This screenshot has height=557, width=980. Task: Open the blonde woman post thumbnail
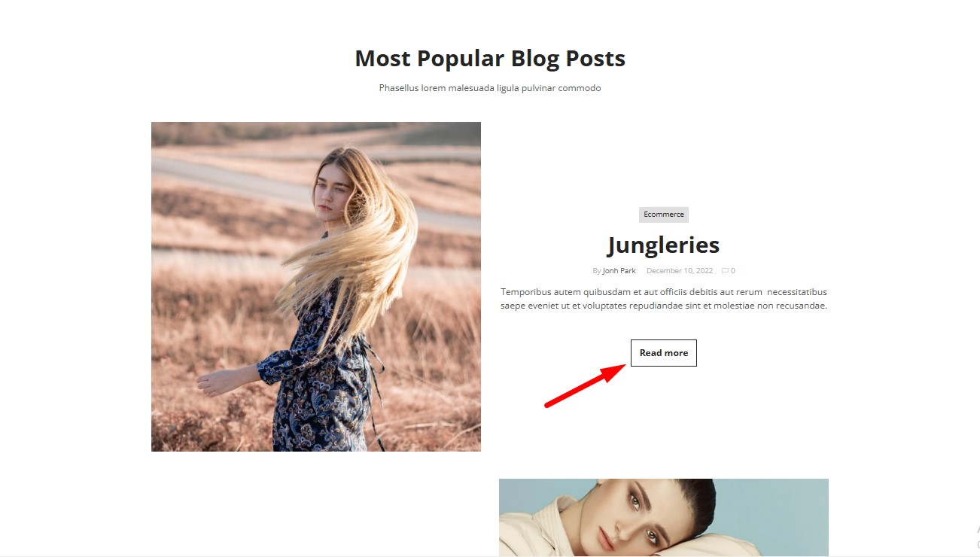tap(316, 287)
